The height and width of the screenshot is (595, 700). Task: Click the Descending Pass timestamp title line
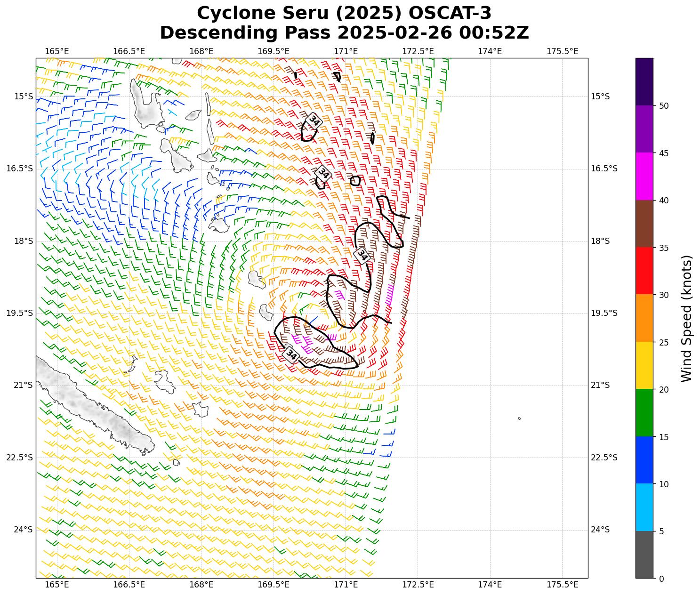(344, 33)
